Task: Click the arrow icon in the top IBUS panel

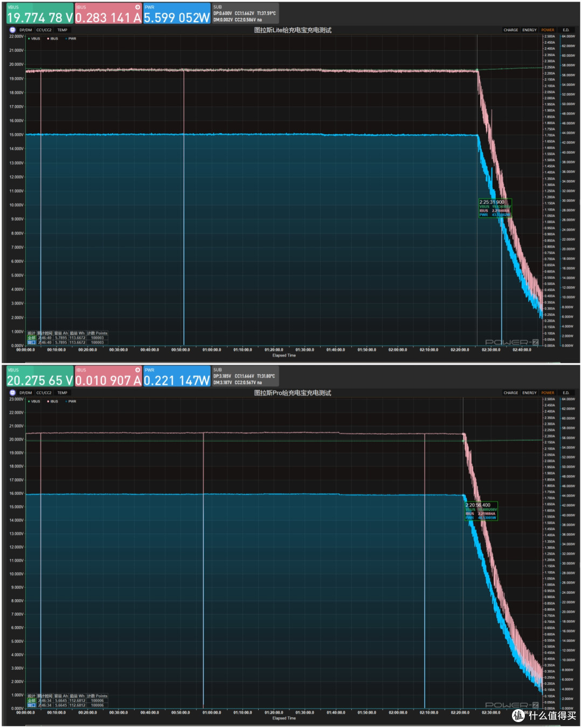Action: coord(137,7)
